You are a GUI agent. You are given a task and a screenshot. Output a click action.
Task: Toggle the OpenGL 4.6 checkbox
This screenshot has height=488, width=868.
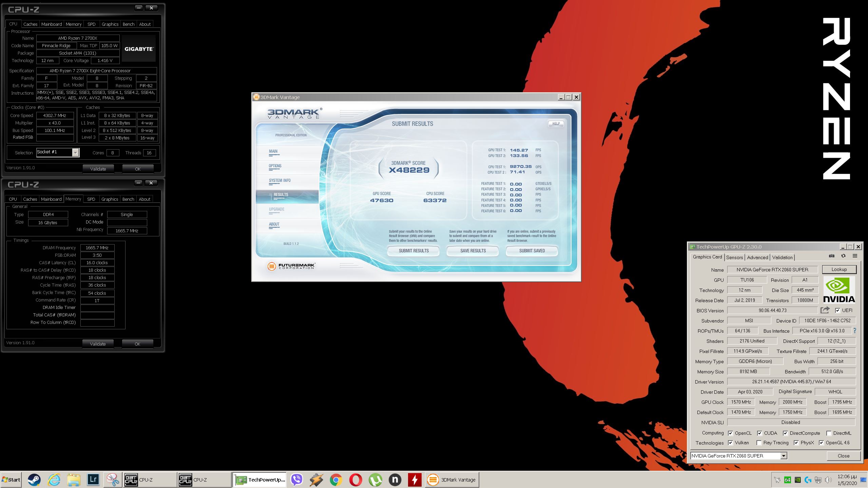point(821,443)
